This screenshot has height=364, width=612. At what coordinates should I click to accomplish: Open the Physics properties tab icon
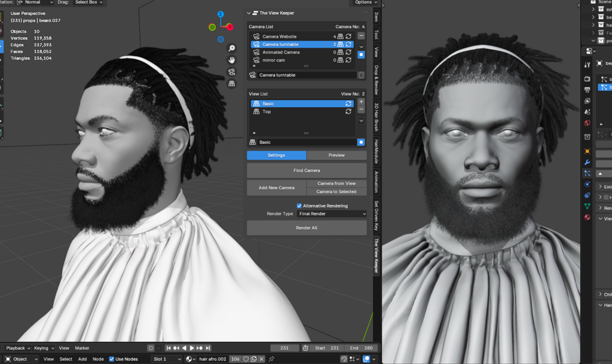587,184
